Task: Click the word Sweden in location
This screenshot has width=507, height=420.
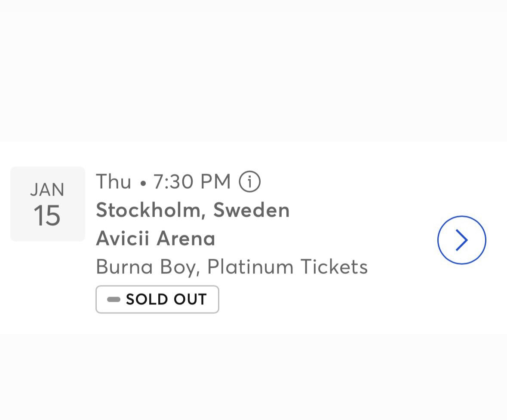Action: 252,210
